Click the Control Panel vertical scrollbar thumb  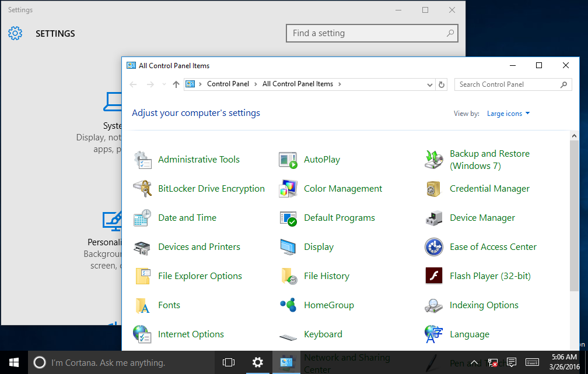574,216
